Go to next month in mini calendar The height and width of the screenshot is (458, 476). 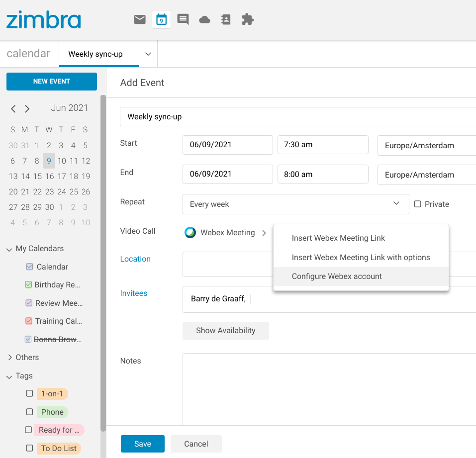pos(27,109)
